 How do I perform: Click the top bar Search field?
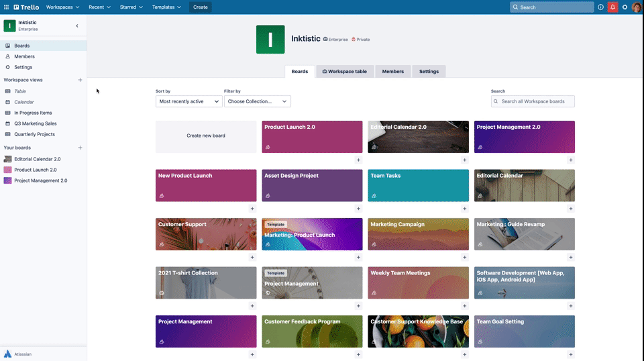pyautogui.click(x=551, y=7)
